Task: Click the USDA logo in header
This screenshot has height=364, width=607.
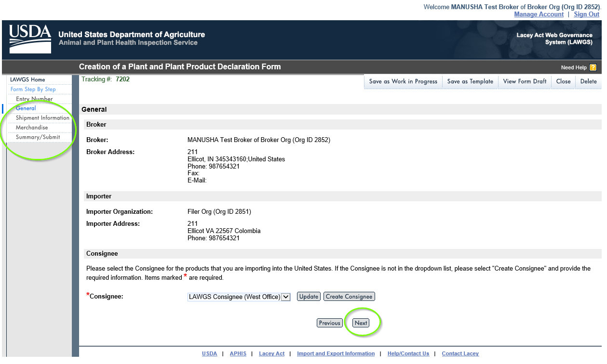Action: (30, 39)
